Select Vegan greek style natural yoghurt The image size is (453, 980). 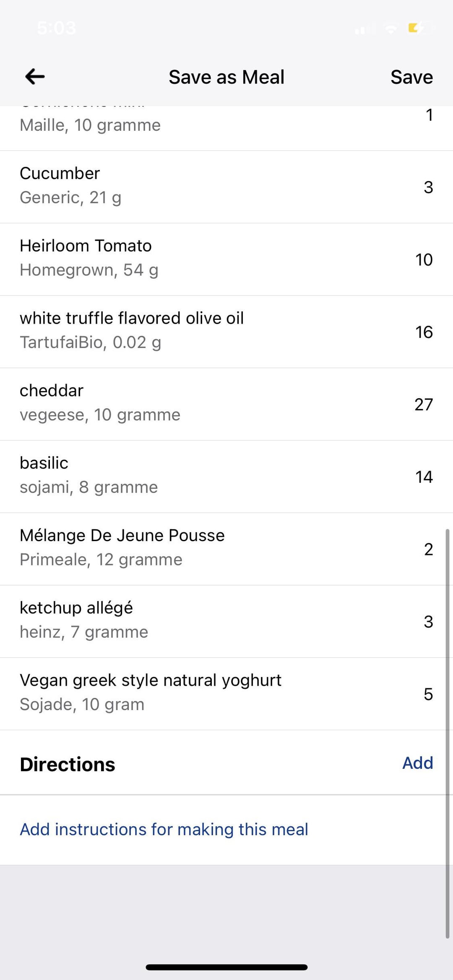click(226, 694)
